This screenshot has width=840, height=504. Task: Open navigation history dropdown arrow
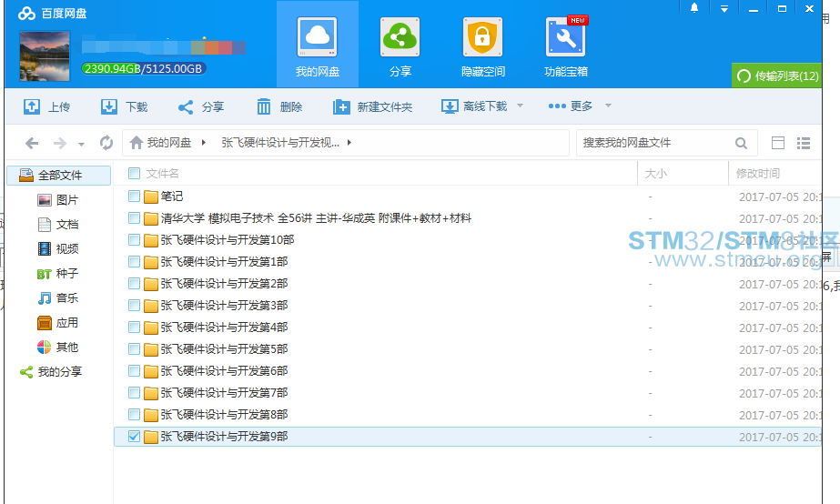81,144
